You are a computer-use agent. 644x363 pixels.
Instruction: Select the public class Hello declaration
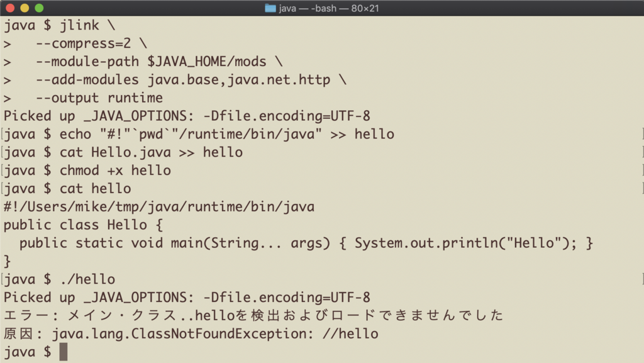(x=82, y=225)
